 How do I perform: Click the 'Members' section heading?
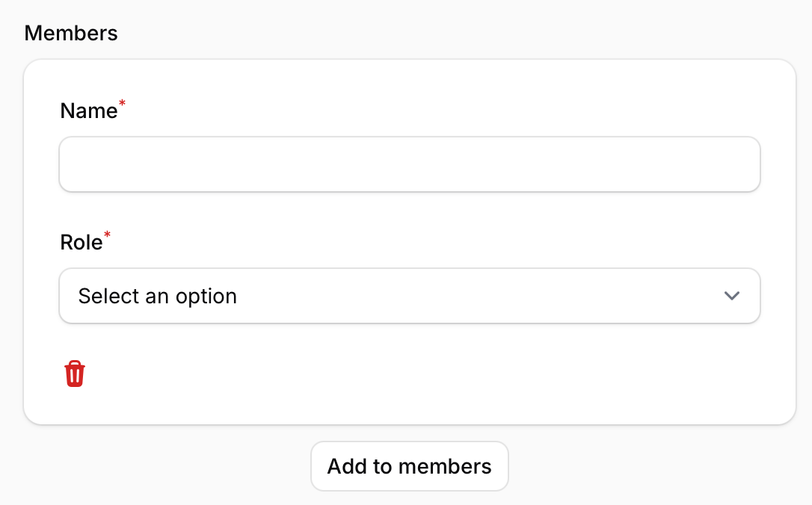point(71,34)
